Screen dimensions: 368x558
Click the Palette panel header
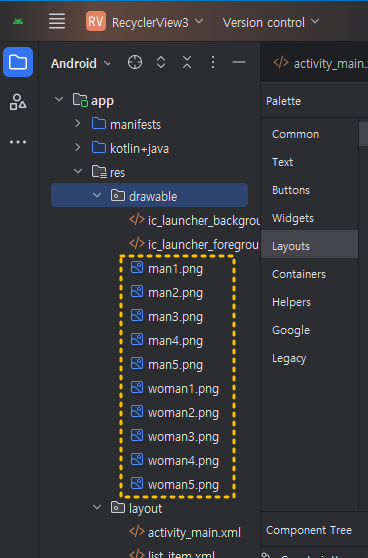(x=283, y=101)
